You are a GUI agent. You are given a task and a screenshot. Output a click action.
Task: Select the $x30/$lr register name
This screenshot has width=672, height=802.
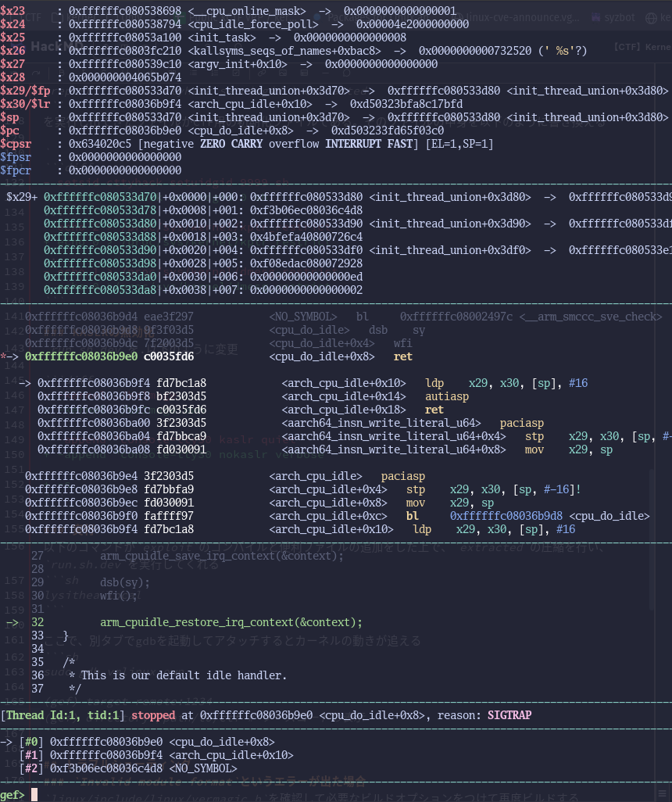pyautogui.click(x=25, y=104)
